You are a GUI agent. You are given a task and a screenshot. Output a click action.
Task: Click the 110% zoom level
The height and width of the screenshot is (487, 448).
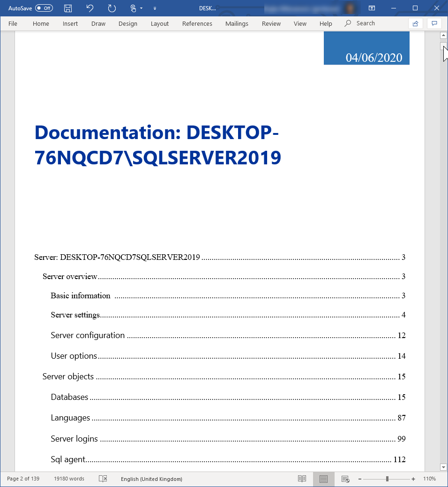pyautogui.click(x=430, y=479)
